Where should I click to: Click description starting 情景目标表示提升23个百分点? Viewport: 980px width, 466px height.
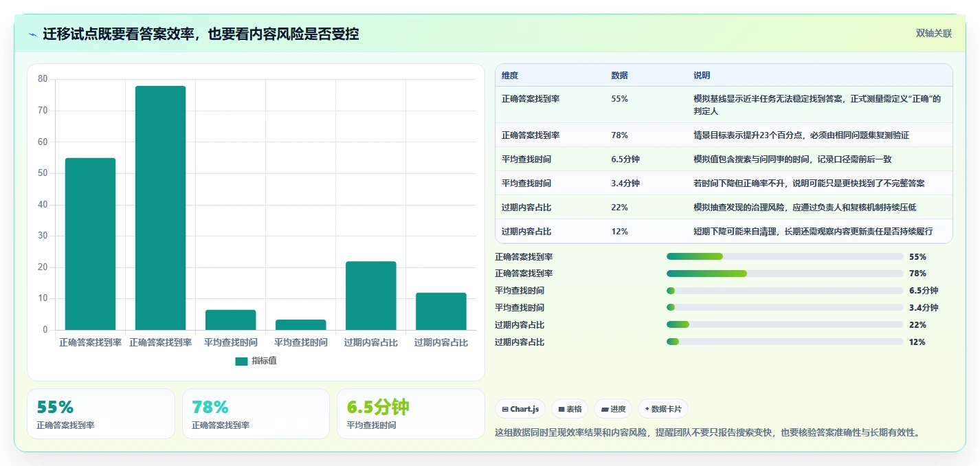[x=801, y=135]
